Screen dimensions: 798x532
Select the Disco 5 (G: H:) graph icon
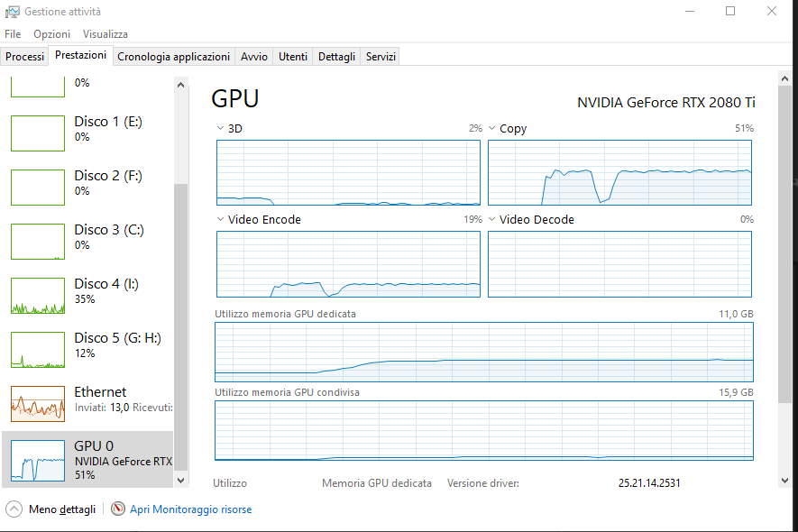tap(37, 349)
